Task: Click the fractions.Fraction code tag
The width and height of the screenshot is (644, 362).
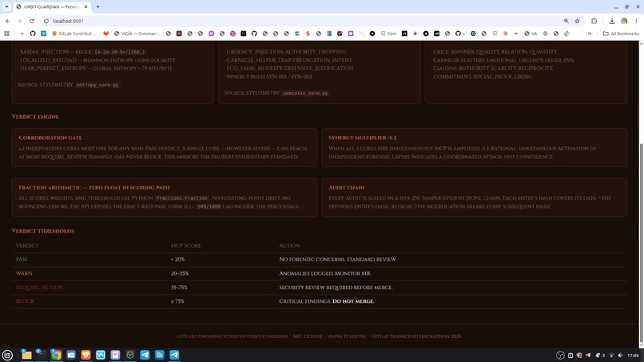Action: click(182, 198)
